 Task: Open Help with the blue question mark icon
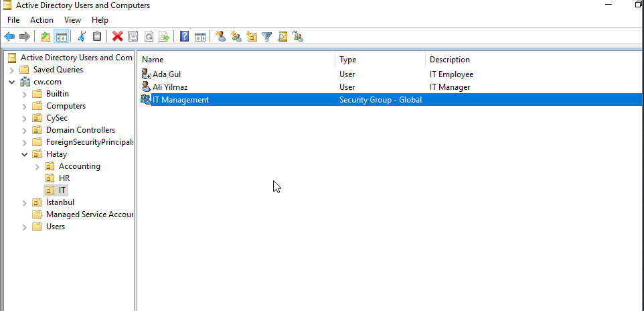click(x=184, y=36)
